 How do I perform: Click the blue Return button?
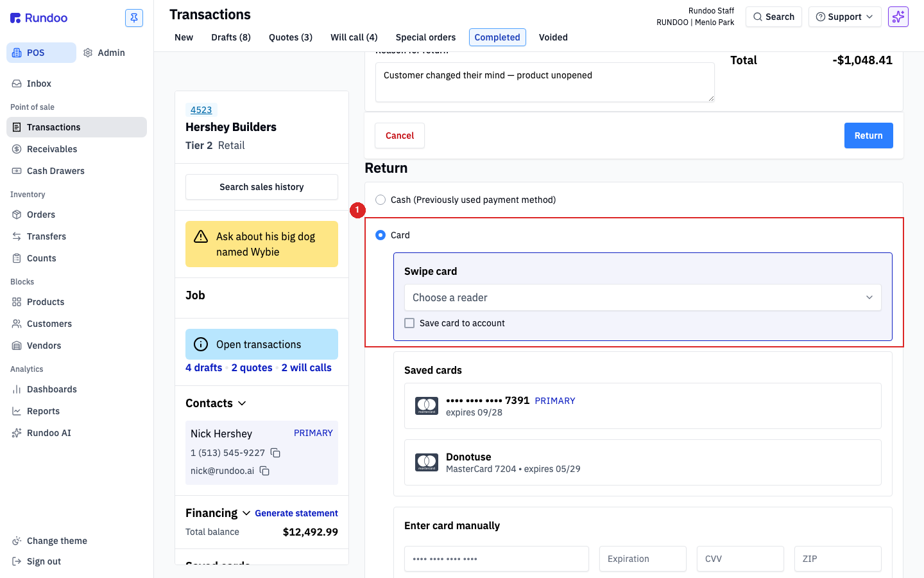pyautogui.click(x=868, y=136)
